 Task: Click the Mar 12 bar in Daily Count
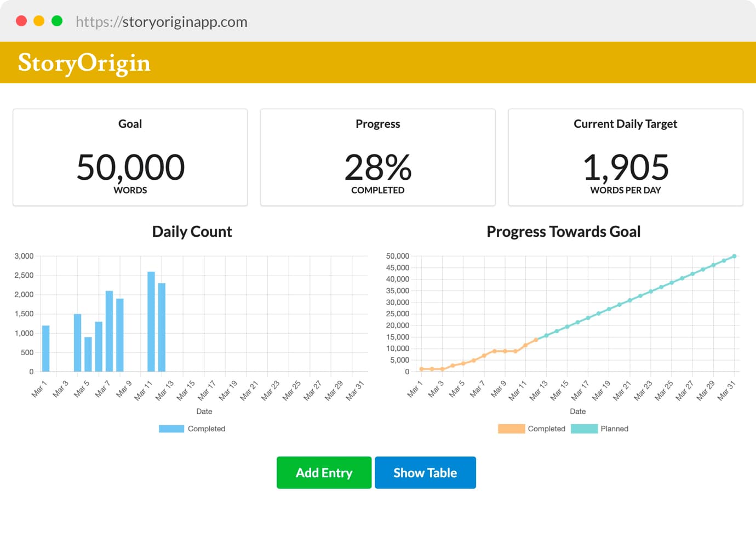coord(162,327)
